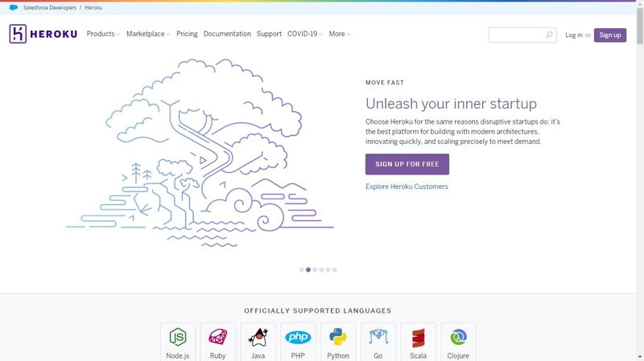This screenshot has height=361, width=644.
Task: Click the Heroku logo icon
Action: 18,34
